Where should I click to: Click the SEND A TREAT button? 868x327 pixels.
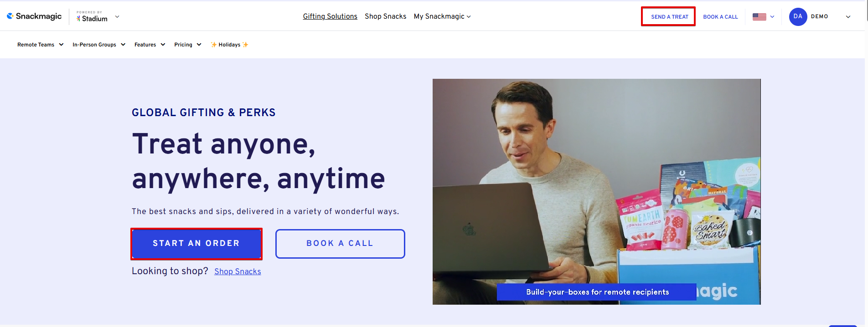(x=668, y=16)
